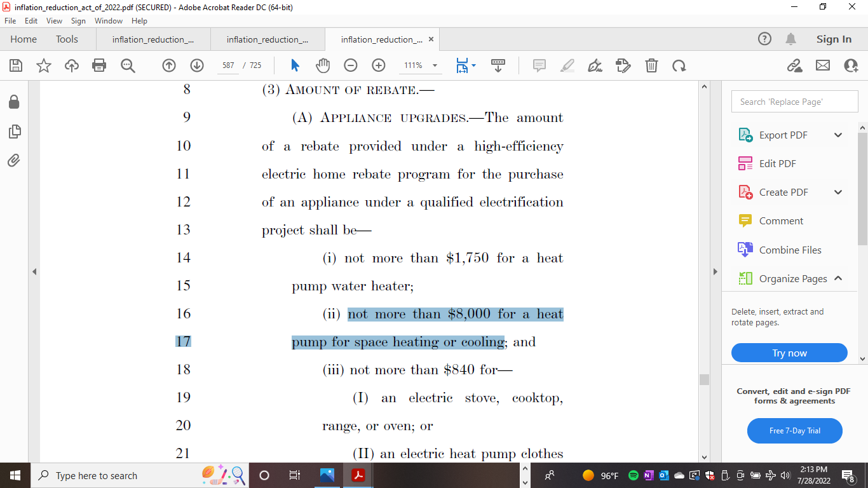Switch to the Tools tab

[x=67, y=39]
